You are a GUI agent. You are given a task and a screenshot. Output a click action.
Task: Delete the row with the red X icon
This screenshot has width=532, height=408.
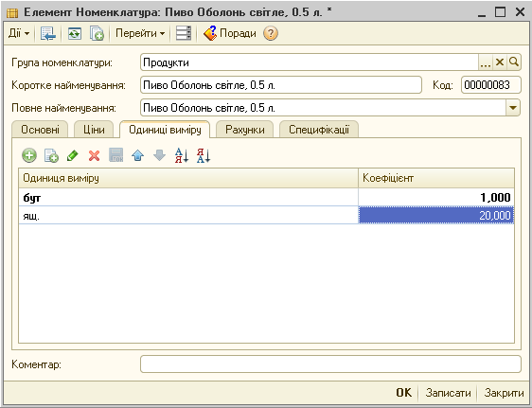click(x=94, y=155)
